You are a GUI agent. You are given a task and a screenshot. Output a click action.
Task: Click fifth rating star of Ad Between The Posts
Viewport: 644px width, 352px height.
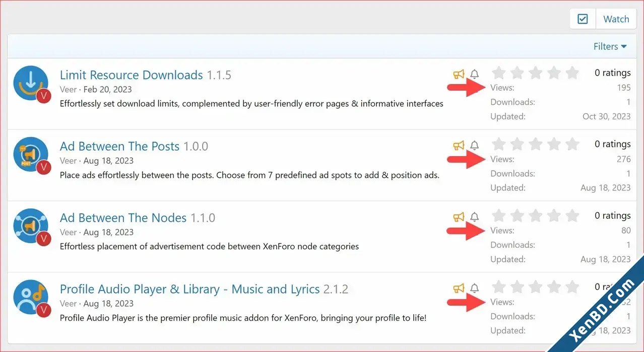[x=572, y=145]
